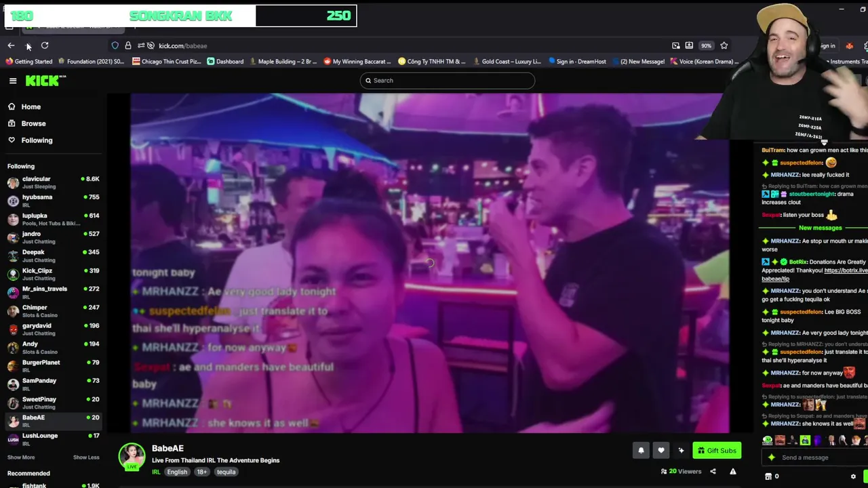Click the site security padlock icon

click(x=128, y=45)
